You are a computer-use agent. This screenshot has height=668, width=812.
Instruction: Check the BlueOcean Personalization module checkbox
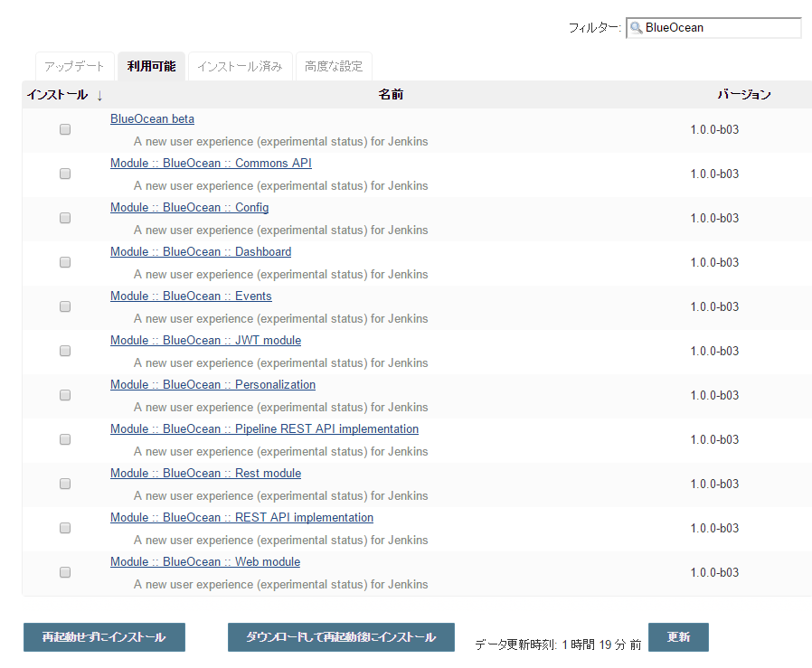(x=64, y=394)
